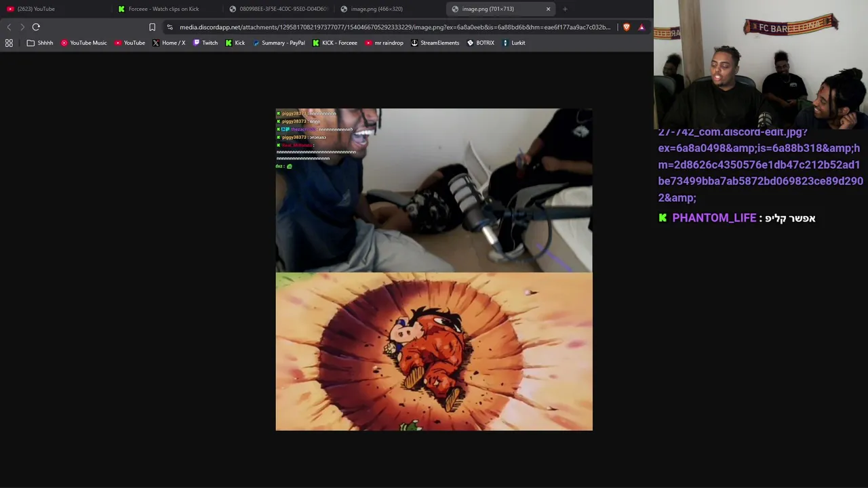868x488 pixels.
Task: Switch to Forceee - Watch clips on Kick tab
Action: [167, 9]
